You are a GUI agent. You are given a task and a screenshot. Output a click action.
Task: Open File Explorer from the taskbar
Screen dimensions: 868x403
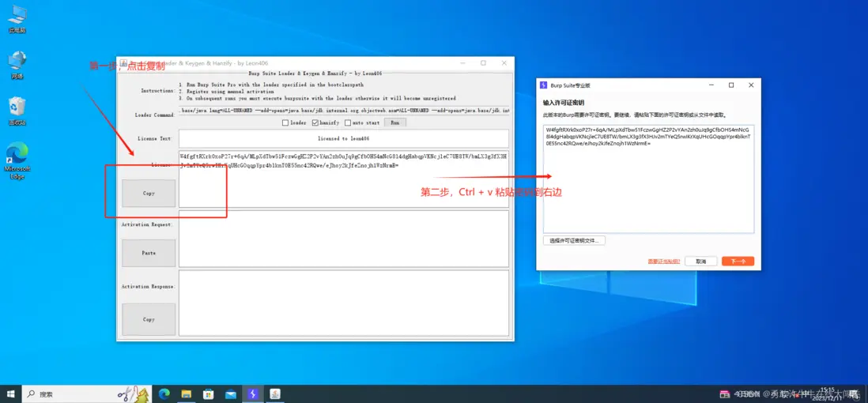pos(186,394)
